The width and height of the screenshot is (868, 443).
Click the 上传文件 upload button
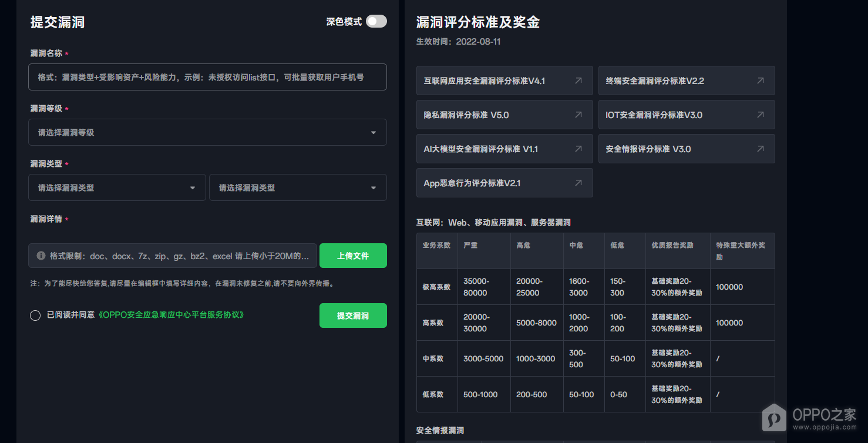[353, 256]
